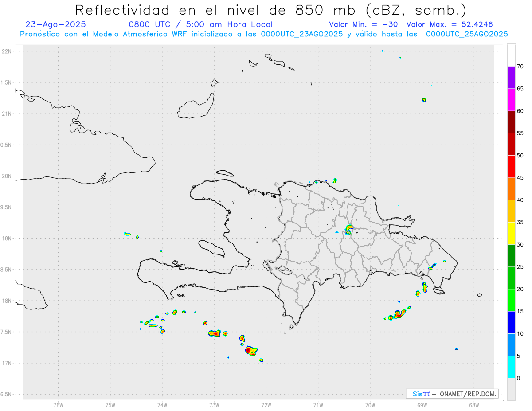This screenshot has width=532, height=411.
Task: Click the '69W' longitude label
Action: click(x=422, y=404)
